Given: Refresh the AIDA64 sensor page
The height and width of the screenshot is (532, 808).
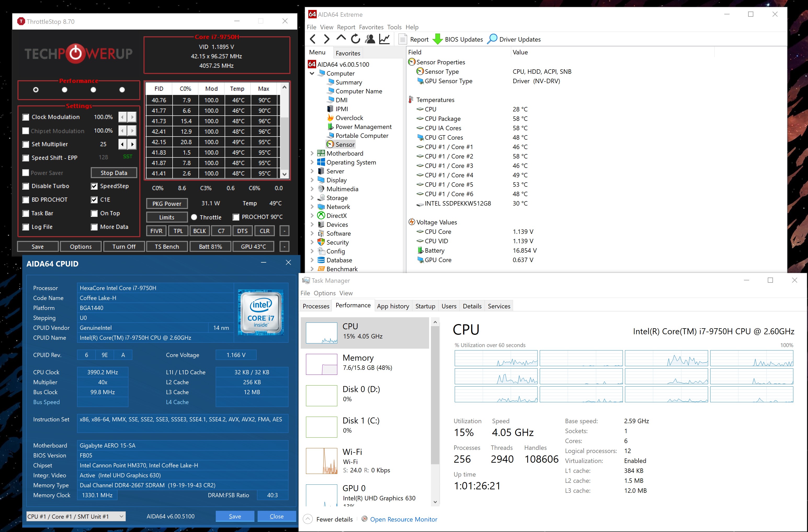Looking at the screenshot, I should pos(355,39).
